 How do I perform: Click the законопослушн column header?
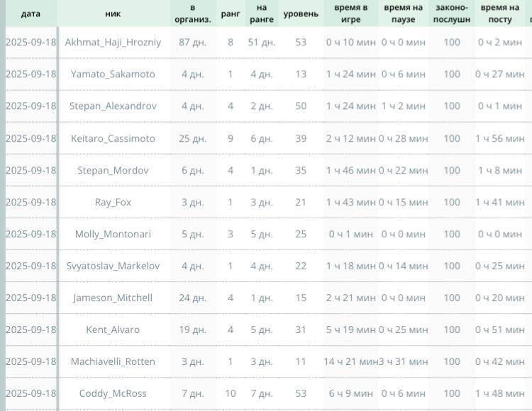pos(452,13)
